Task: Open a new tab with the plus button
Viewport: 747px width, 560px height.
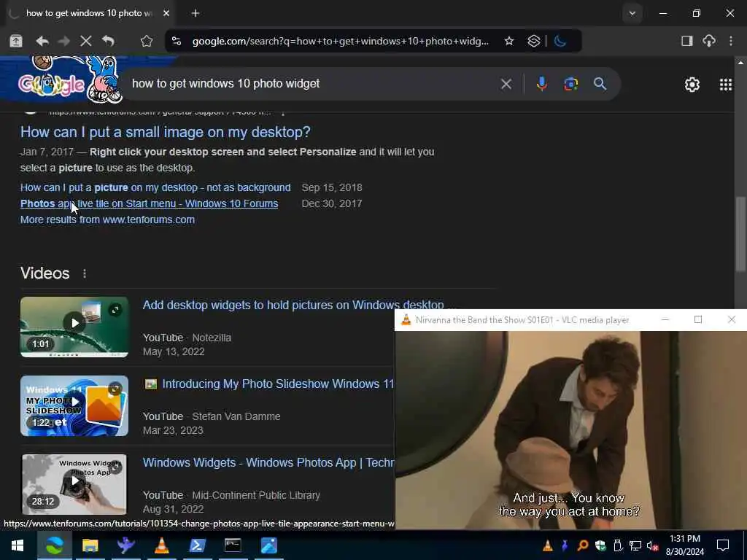Action: [x=196, y=13]
